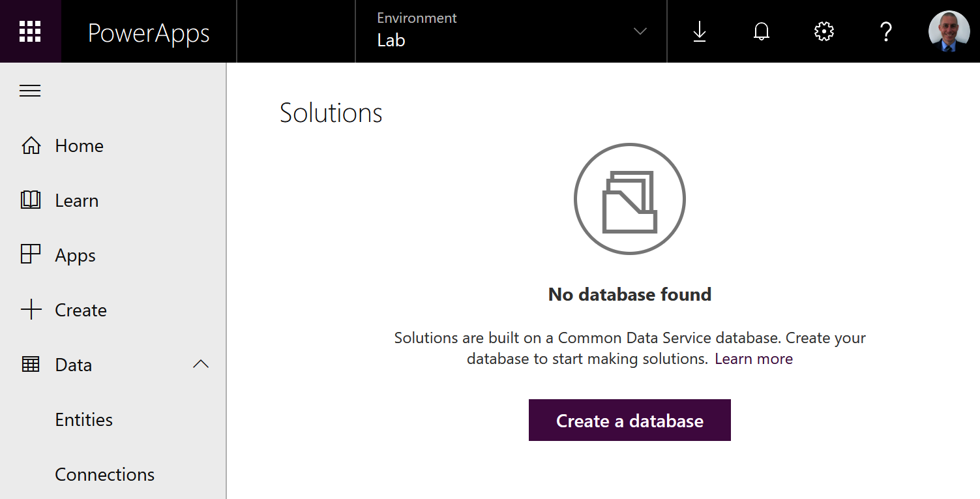Open the notifications bell
The height and width of the screenshot is (499, 980).
[762, 31]
